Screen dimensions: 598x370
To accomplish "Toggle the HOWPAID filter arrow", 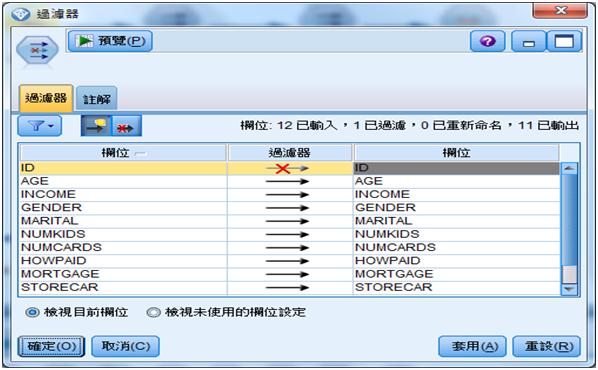I will pos(288,261).
